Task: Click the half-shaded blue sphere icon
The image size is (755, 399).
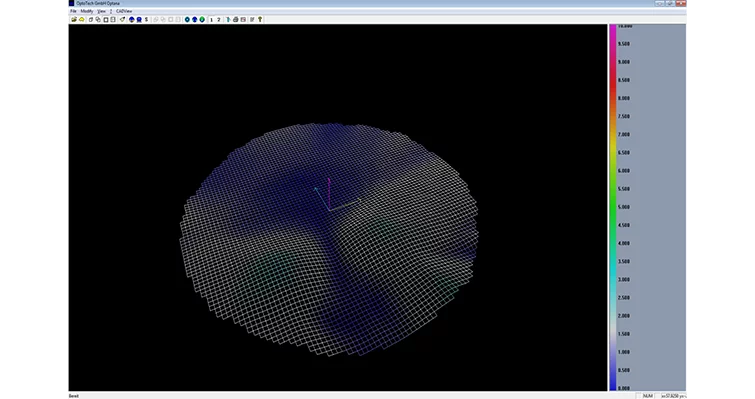Action: [131, 20]
